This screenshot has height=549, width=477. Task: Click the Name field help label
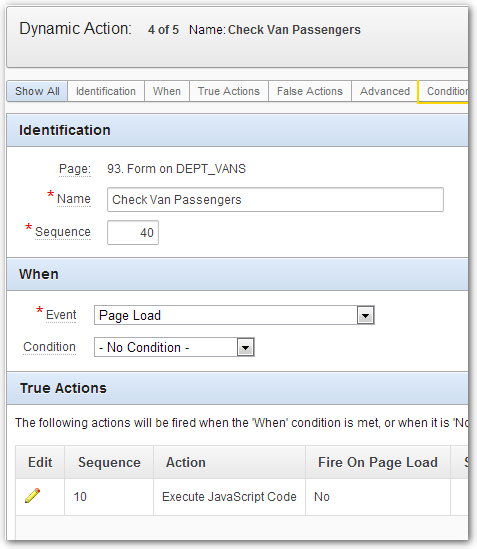74,199
